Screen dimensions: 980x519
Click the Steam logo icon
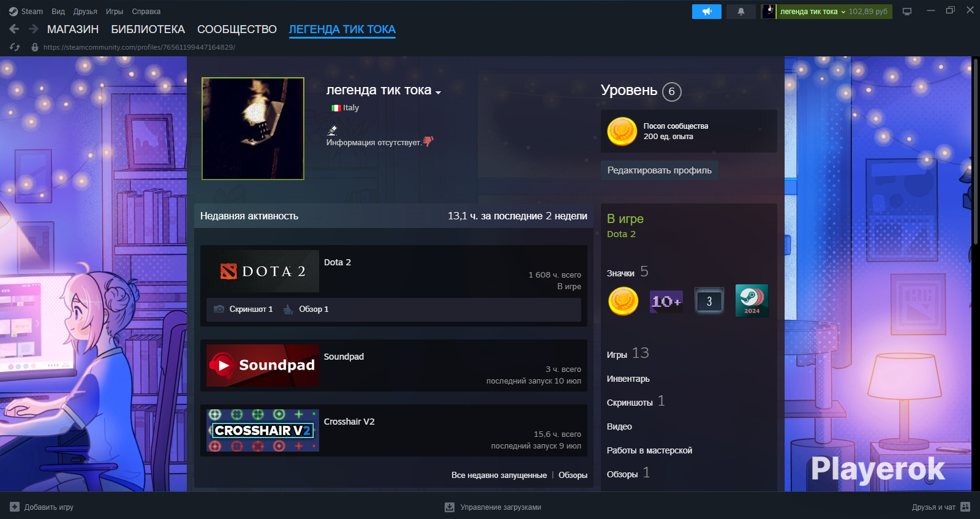coord(13,12)
